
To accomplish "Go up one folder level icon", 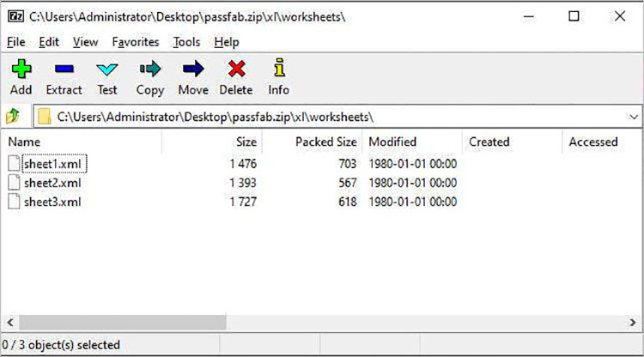I will click(13, 117).
